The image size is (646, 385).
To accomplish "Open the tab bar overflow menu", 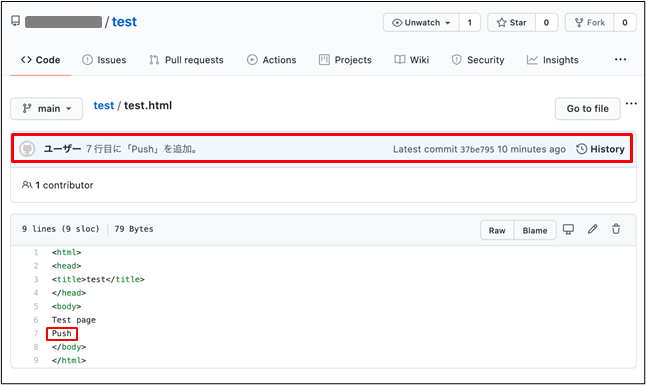I will coord(620,60).
